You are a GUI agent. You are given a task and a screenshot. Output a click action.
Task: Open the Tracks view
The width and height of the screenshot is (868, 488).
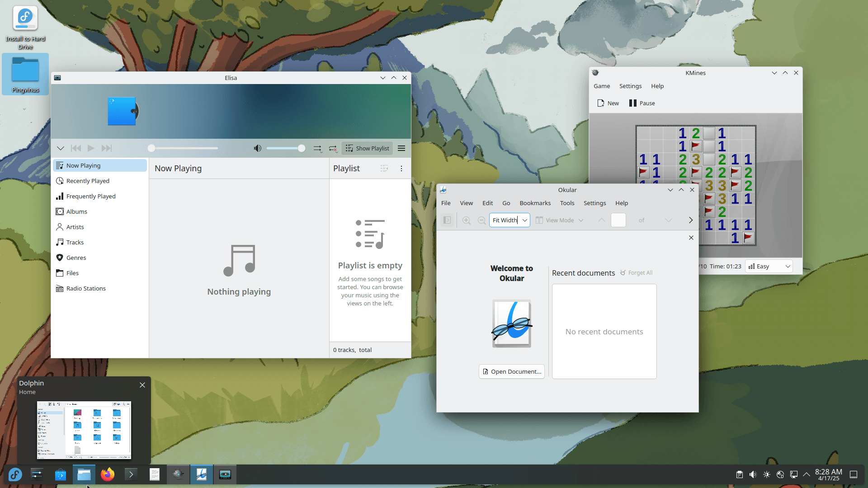tap(100, 242)
